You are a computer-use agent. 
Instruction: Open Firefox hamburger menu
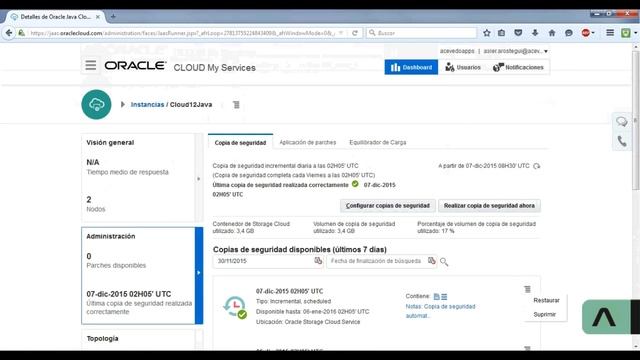coord(610,33)
